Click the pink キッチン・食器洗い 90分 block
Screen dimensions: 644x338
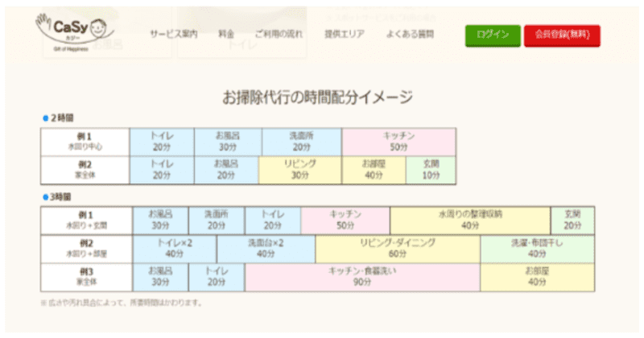(x=362, y=277)
